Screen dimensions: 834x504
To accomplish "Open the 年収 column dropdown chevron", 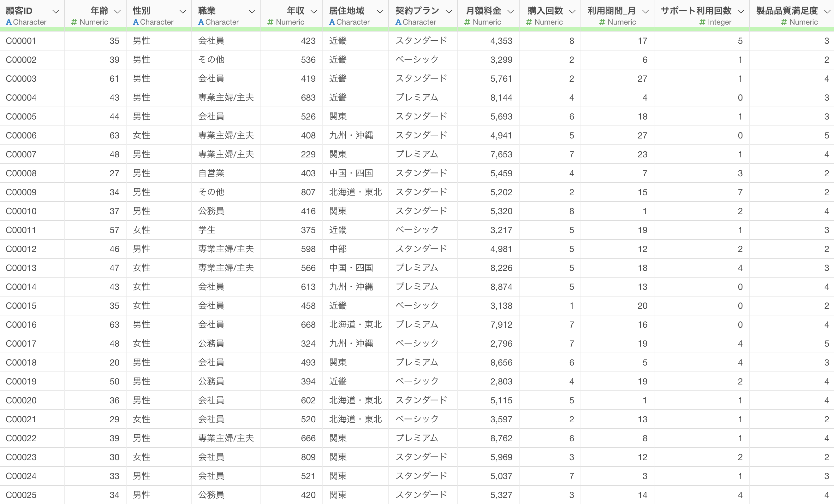I will [314, 11].
